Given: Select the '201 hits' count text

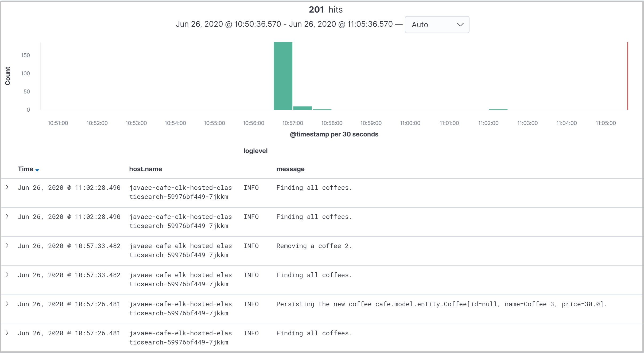Looking at the screenshot, I should (326, 10).
